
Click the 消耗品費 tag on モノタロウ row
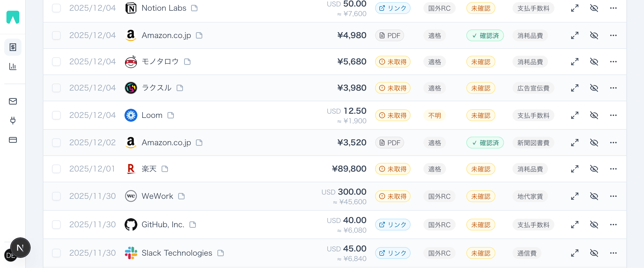(x=530, y=62)
